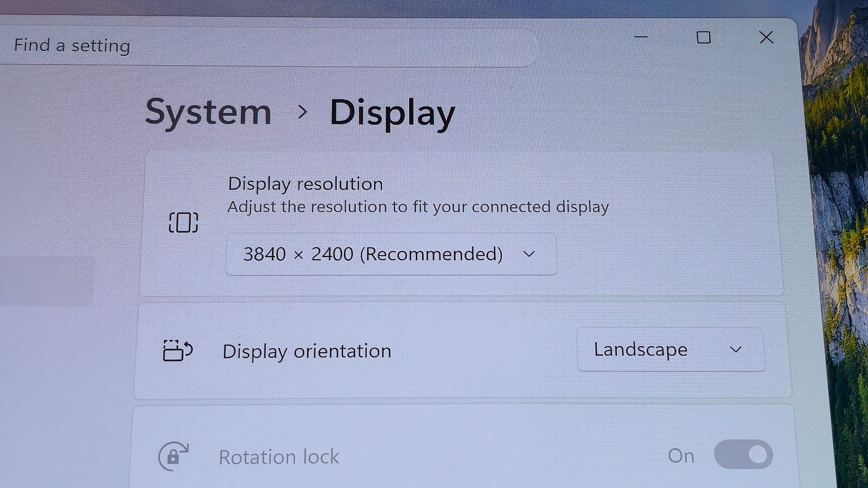Close the Settings window
Viewport: 868px width, 488px height.
click(x=766, y=37)
